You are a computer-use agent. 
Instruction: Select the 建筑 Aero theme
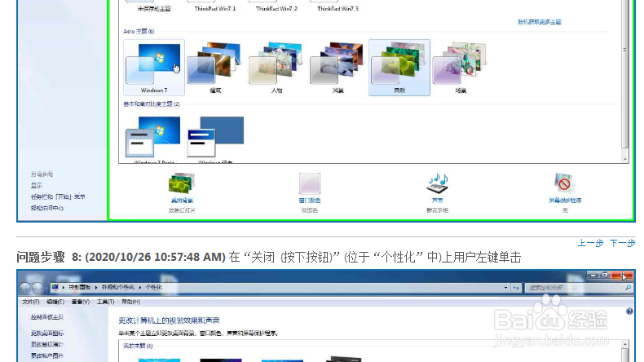(x=215, y=68)
